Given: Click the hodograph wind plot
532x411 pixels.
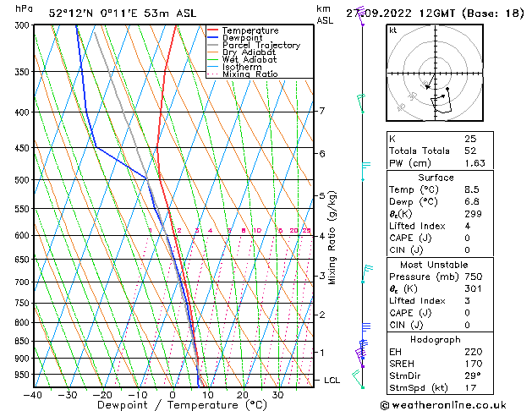Looking at the screenshot, I should click(x=435, y=73).
